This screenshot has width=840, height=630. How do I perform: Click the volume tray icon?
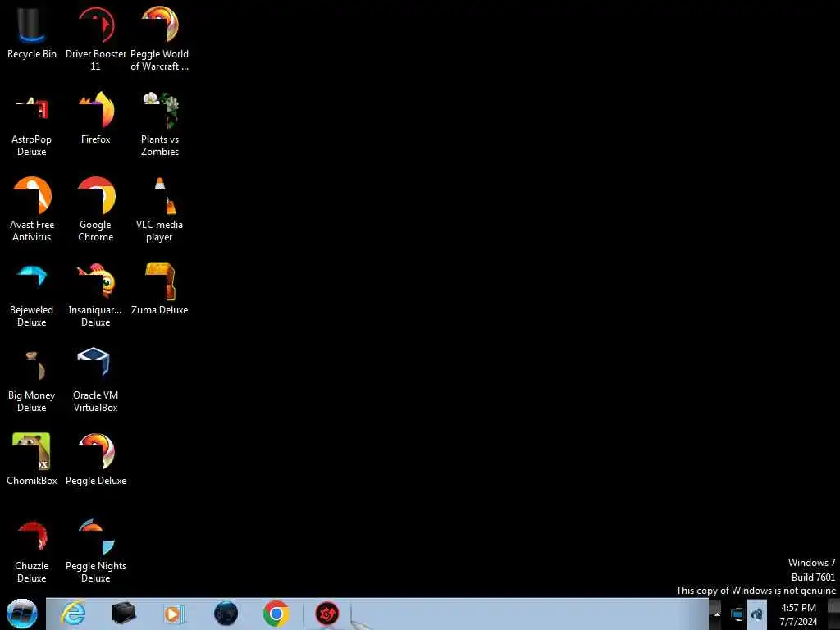pos(756,614)
